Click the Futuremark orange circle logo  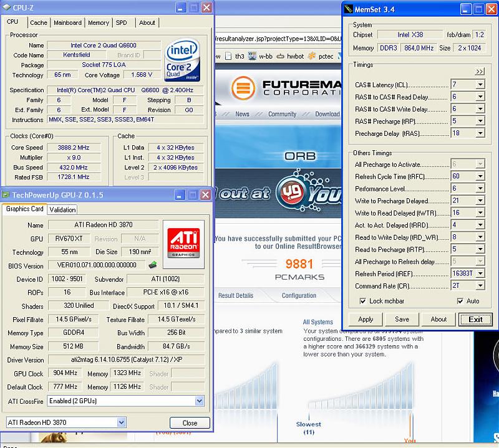243,88
